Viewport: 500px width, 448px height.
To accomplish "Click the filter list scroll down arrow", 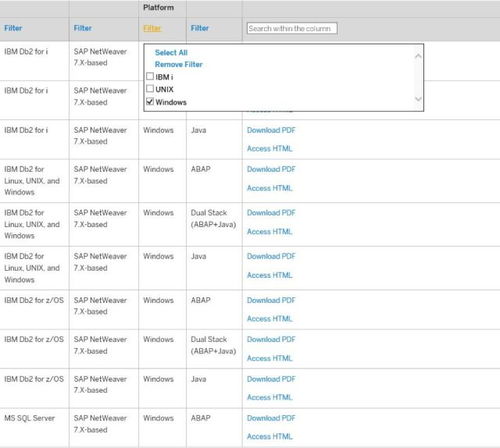I will click(x=418, y=99).
